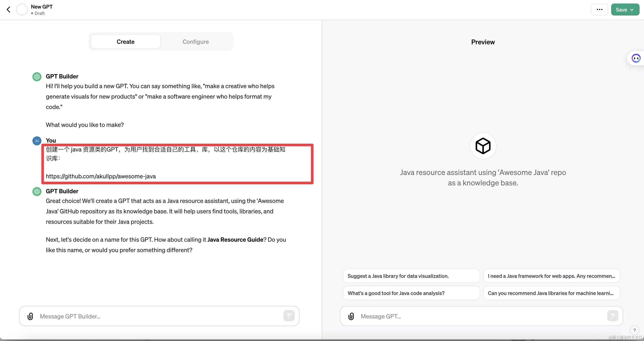Open the floating assistant face icon
The width and height of the screenshot is (644, 341).
pos(636,58)
